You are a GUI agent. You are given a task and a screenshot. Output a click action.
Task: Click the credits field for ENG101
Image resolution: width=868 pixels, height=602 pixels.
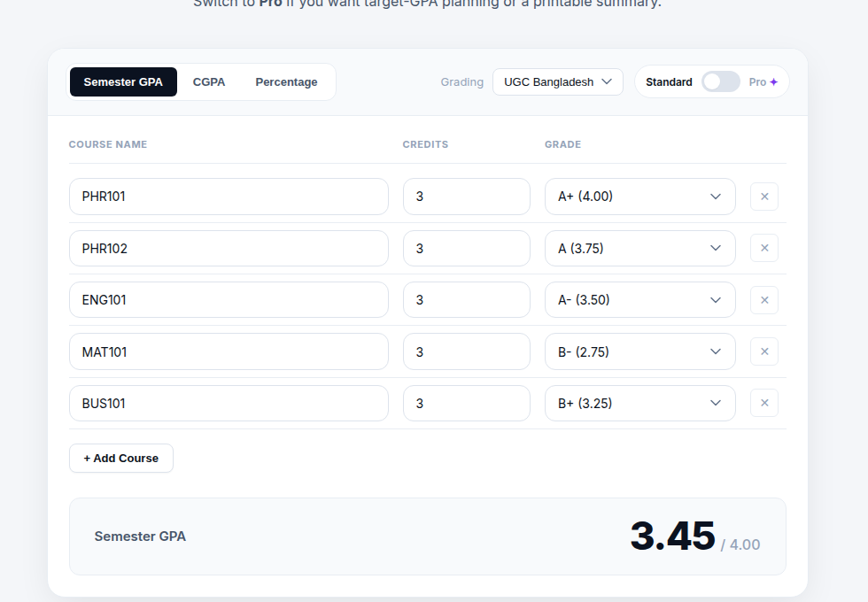pyautogui.click(x=466, y=300)
